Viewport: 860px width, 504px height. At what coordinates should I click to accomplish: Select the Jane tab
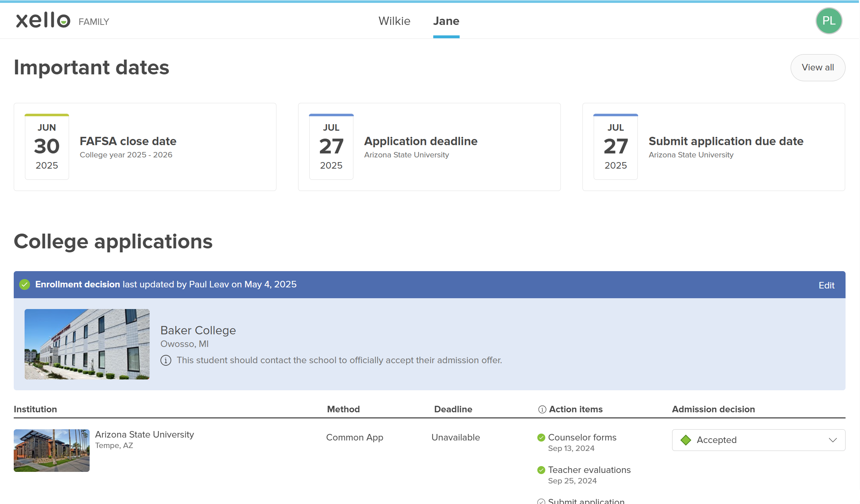coord(446,21)
